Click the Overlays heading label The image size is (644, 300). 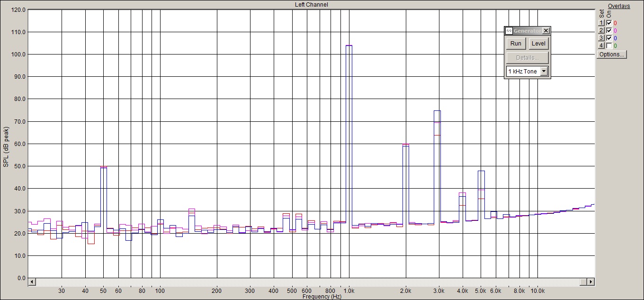point(619,6)
